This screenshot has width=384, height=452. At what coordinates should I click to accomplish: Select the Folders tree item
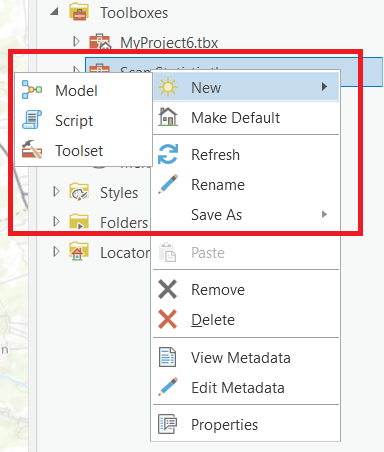point(124,222)
